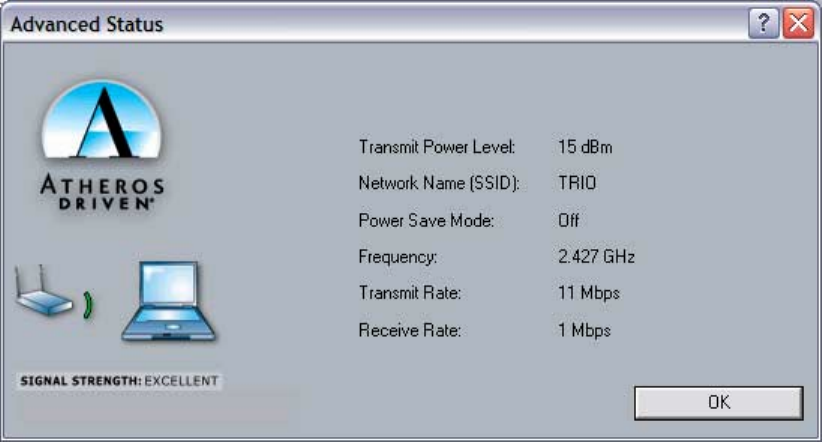Click the Atheros Driven logo
The width and height of the screenshot is (822, 442).
click(x=102, y=145)
